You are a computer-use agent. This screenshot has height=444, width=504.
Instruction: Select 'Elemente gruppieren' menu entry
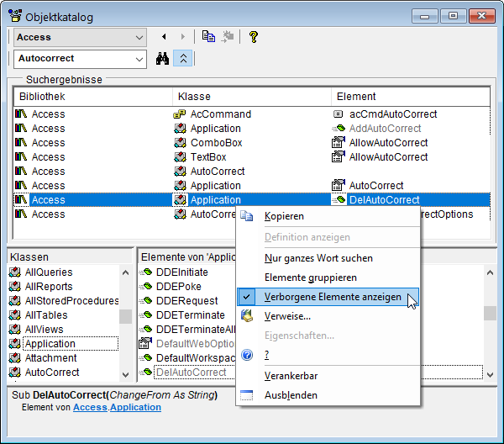coord(310,277)
